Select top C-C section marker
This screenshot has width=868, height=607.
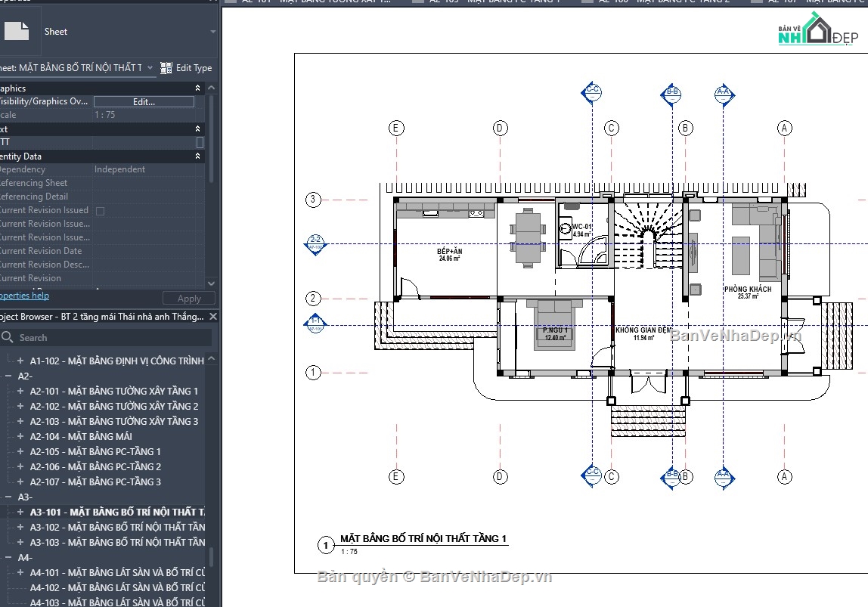point(592,92)
